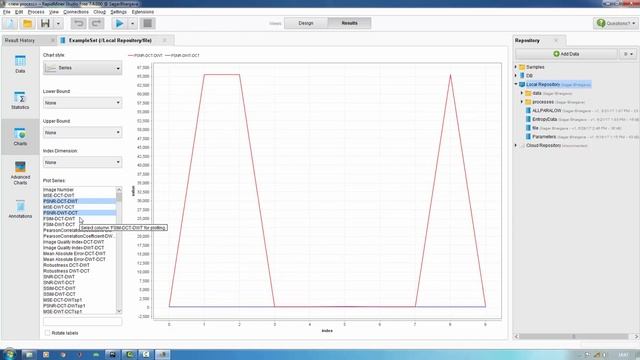
Task: Close the ExampleSet tab
Action: click(165, 40)
